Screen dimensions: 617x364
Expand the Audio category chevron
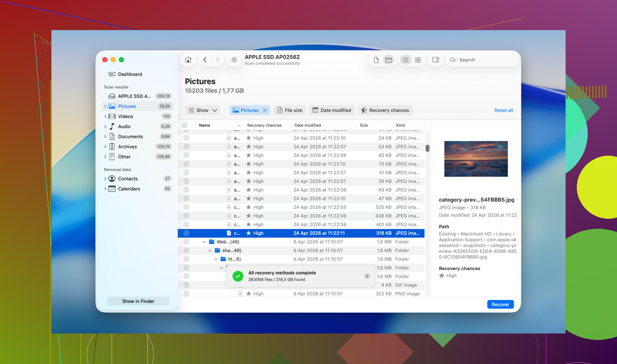click(105, 126)
